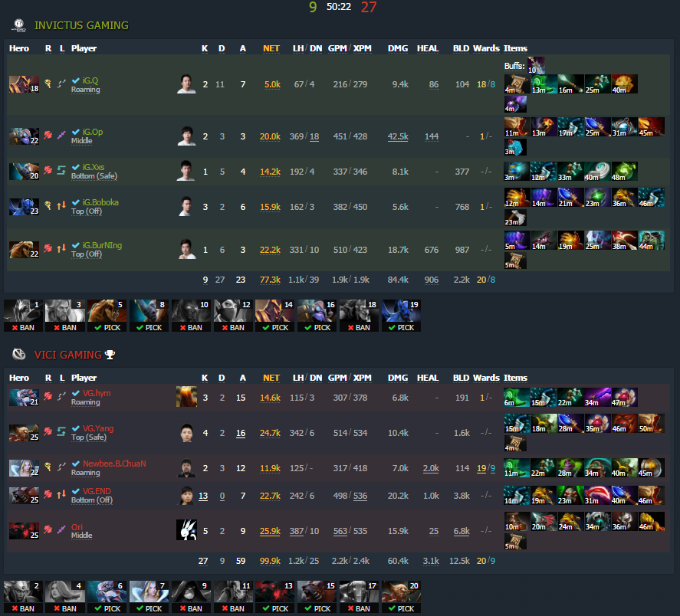Click iG.Op's 45m item icon
The height and width of the screenshot is (616, 680).
click(x=651, y=127)
